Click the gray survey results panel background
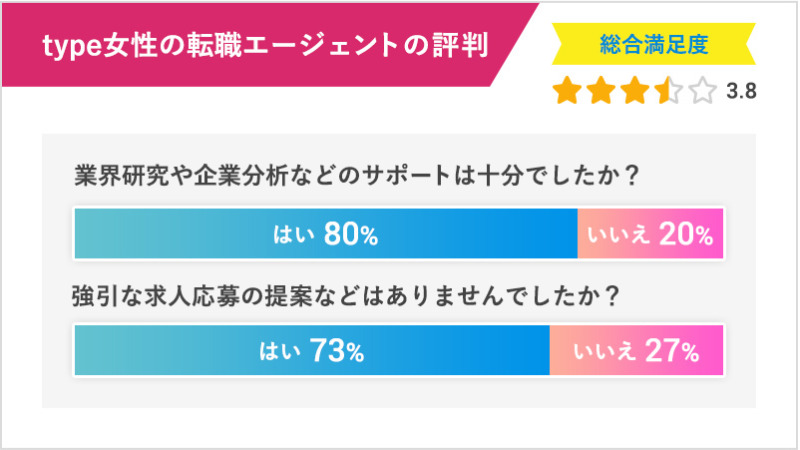The image size is (800, 450). tap(399, 393)
